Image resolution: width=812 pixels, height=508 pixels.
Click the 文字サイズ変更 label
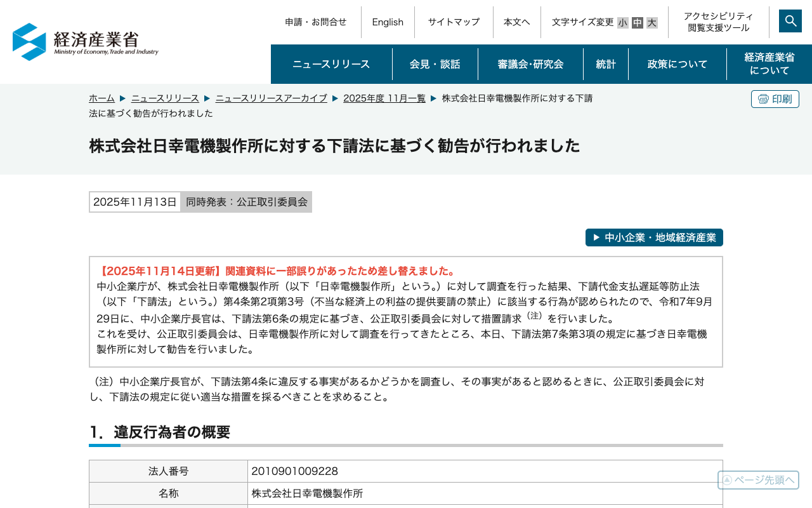pos(582,22)
